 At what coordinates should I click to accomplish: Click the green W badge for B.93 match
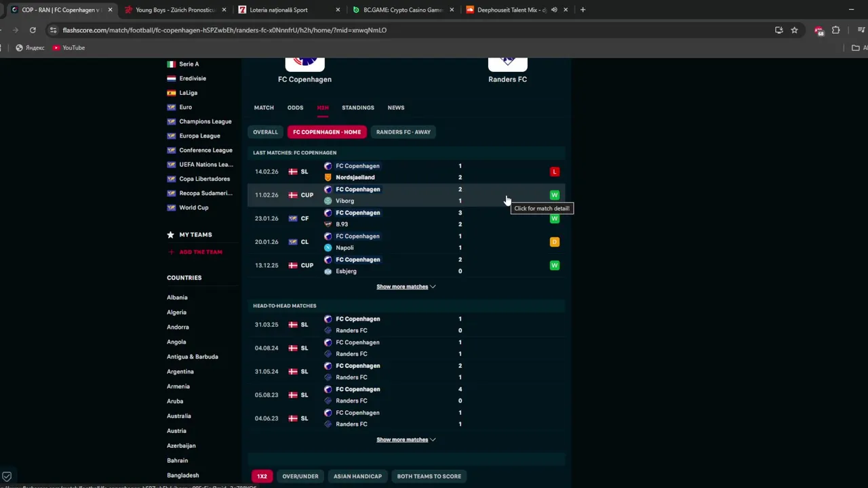(x=554, y=218)
